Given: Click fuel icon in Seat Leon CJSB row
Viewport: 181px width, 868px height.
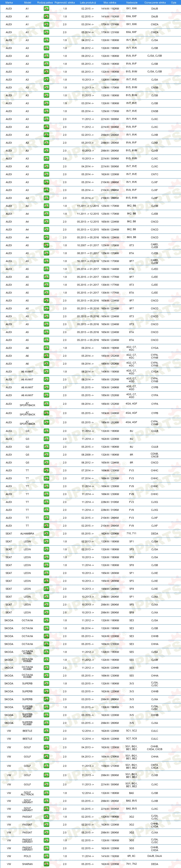Looking at the screenshot, I should (46, 565).
